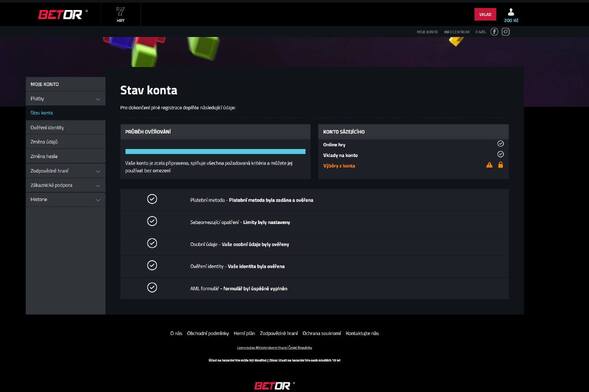The image size is (589, 392).
Task: Click the check circle for Osobní údaje row
Action: point(152,243)
